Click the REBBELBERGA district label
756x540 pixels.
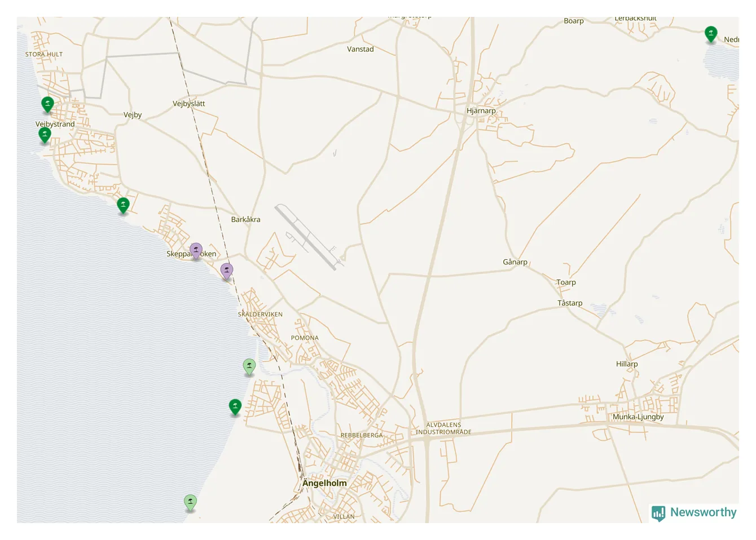point(362,436)
